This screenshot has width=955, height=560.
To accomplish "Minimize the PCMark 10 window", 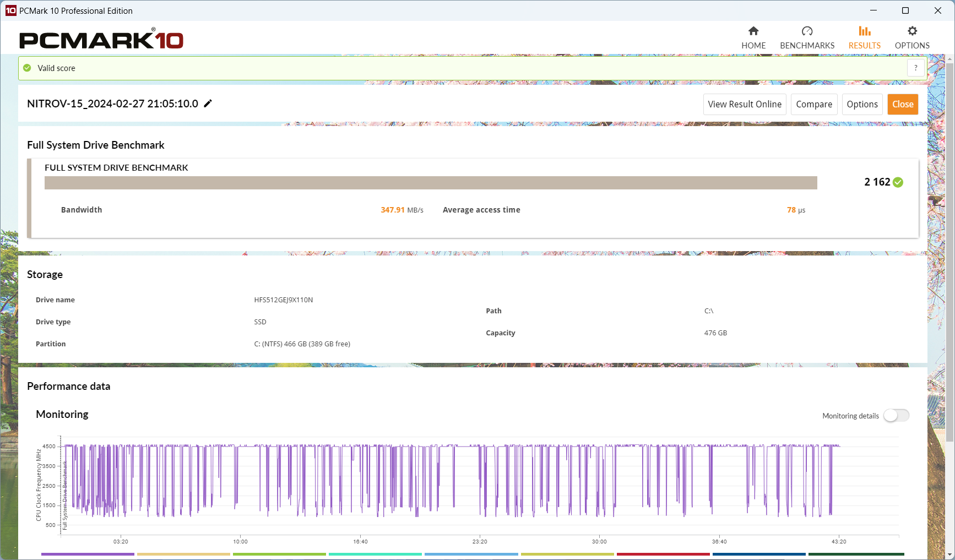I will click(x=873, y=10).
